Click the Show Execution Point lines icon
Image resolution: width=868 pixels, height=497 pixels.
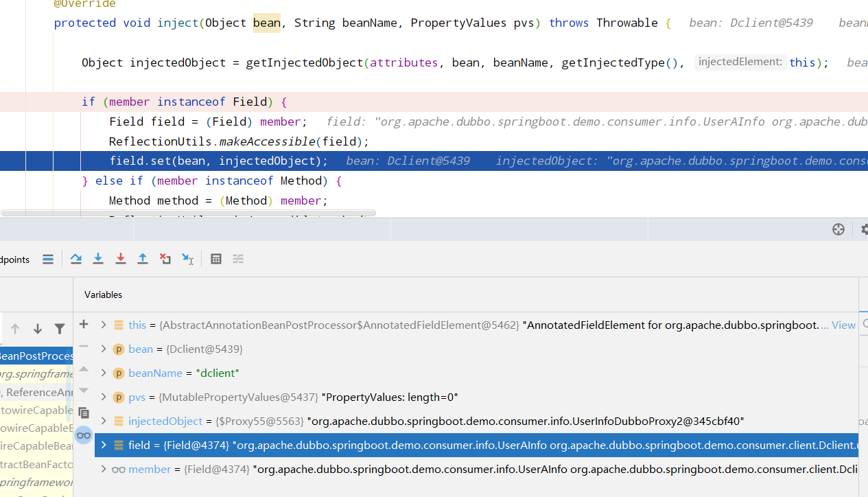(48, 259)
